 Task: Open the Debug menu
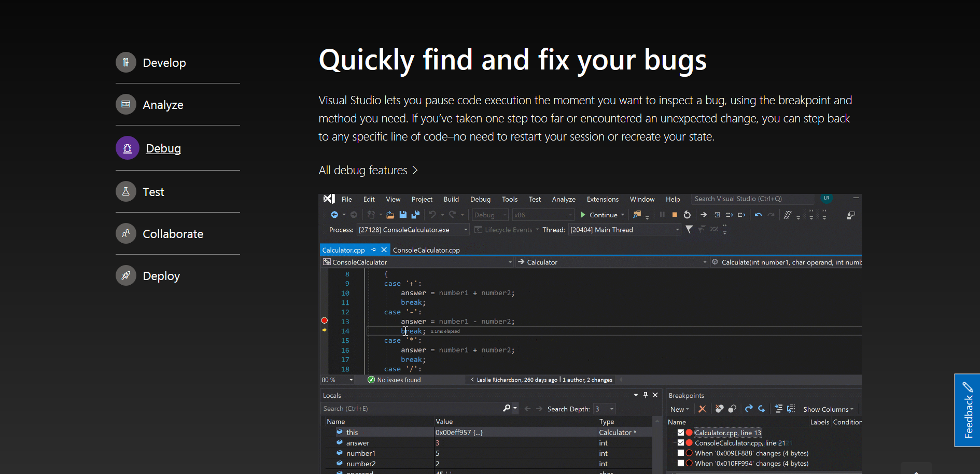[x=480, y=199]
